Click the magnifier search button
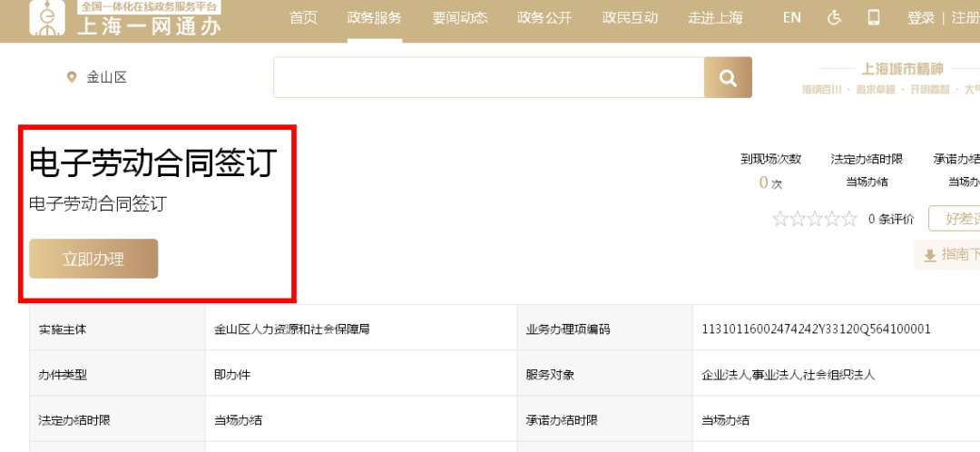The height and width of the screenshot is (452, 980). tap(728, 78)
